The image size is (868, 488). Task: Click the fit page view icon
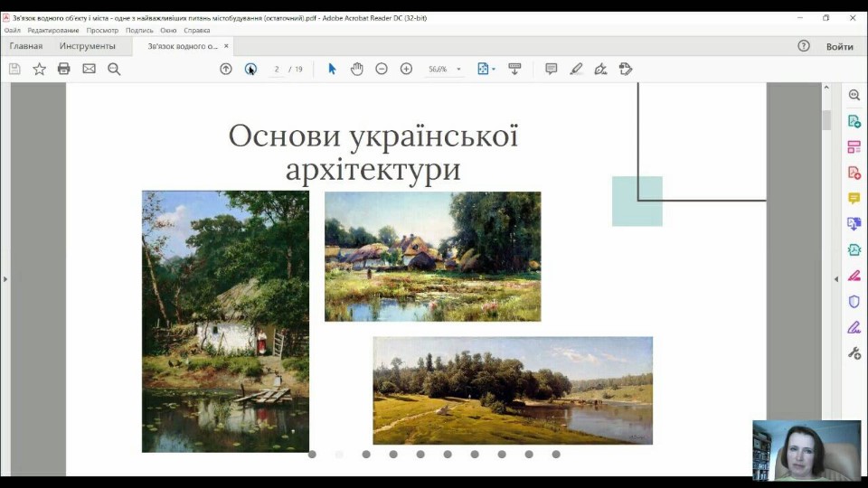tap(483, 69)
